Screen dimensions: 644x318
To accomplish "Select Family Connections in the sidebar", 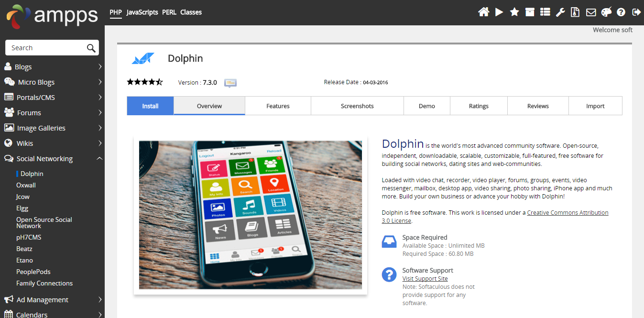I will 44,283.
